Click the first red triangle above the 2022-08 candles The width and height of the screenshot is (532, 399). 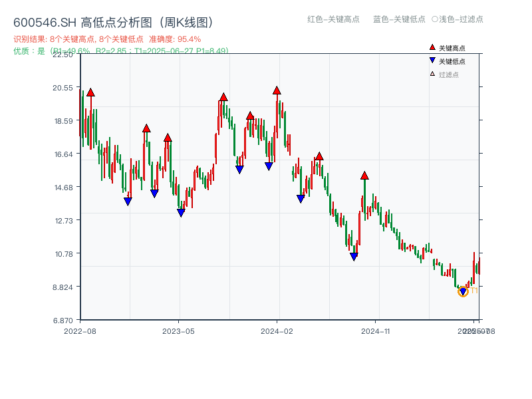coord(90,92)
